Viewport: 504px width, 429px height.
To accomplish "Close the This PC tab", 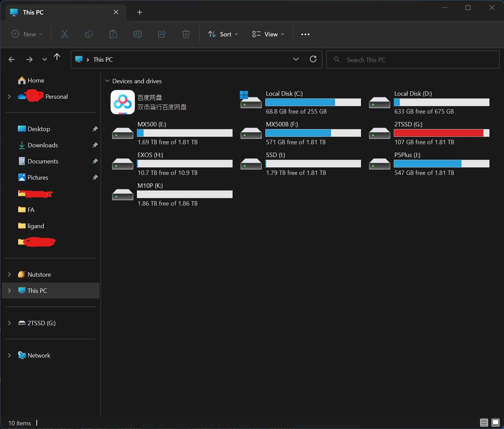I will click(116, 12).
